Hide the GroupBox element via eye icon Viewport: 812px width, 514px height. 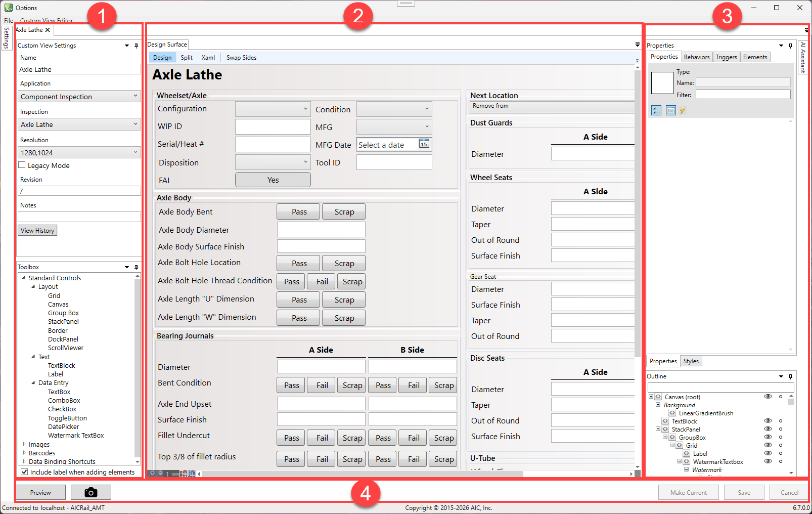pyautogui.click(x=768, y=437)
